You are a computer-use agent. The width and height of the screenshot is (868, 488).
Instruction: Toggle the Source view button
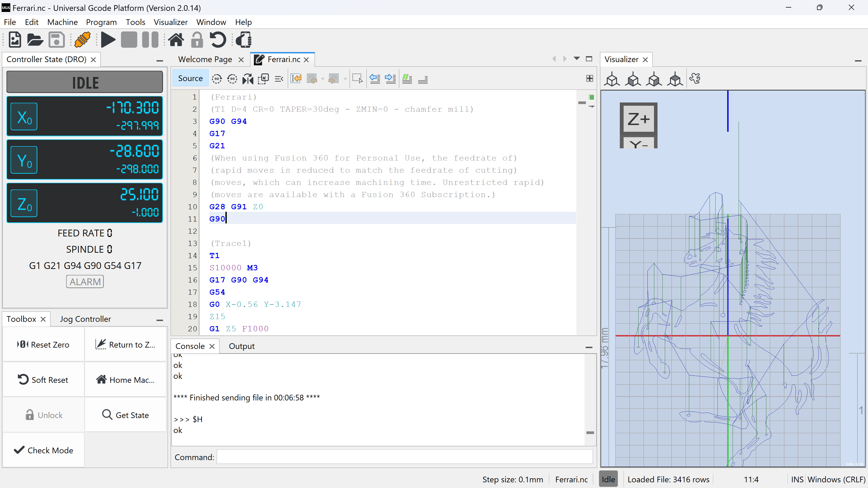click(190, 78)
